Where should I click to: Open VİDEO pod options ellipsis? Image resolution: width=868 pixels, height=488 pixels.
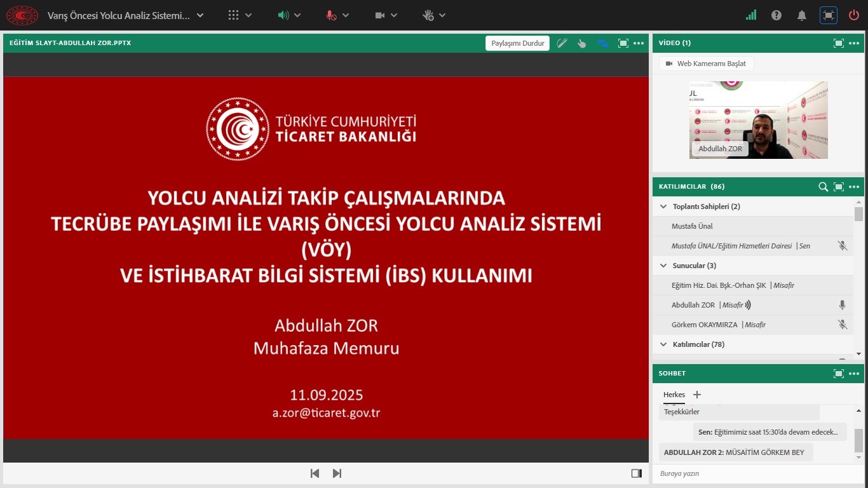tap(854, 43)
